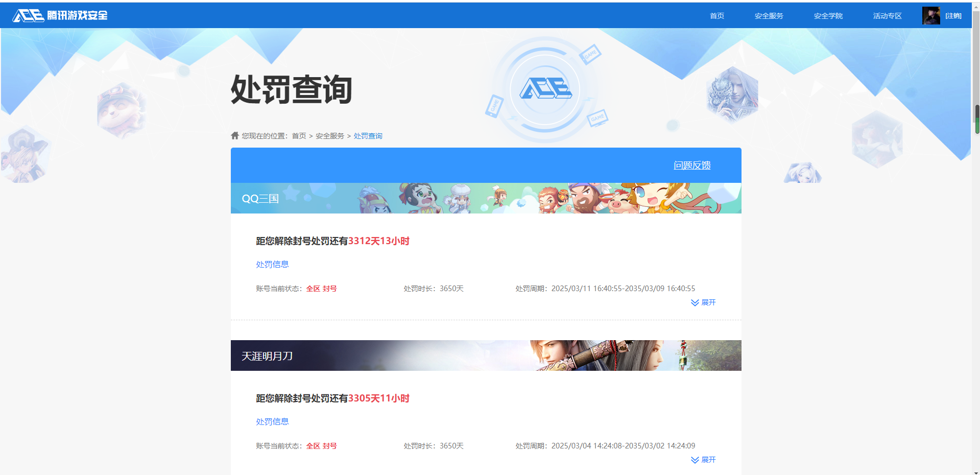Image resolution: width=980 pixels, height=475 pixels.
Task: Open 活动专区 in the top navigation
Action: tap(887, 16)
